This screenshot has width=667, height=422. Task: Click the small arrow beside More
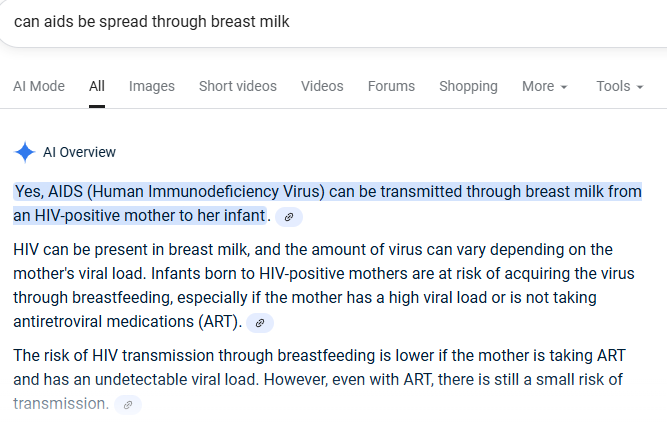(x=564, y=87)
